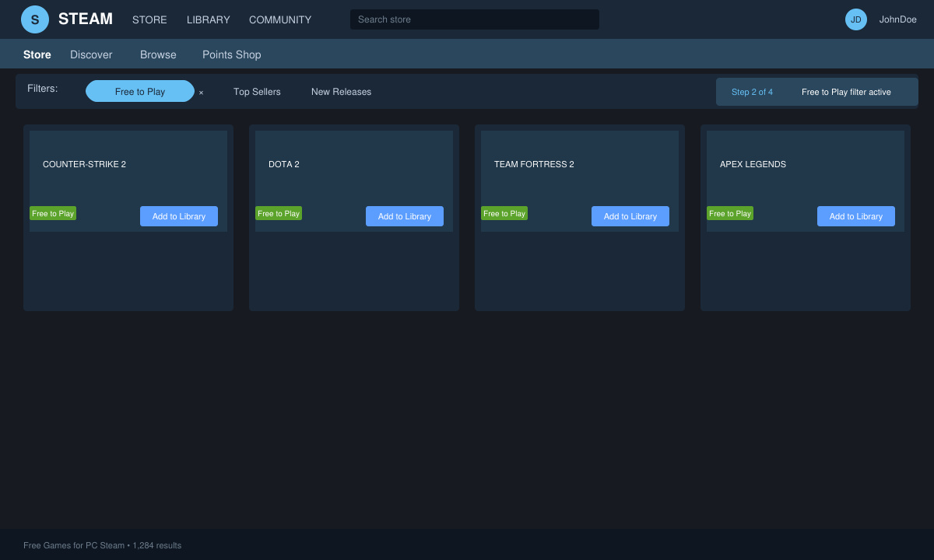934x560 pixels.
Task: Open the DOTA 2 game title
Action: (x=284, y=164)
